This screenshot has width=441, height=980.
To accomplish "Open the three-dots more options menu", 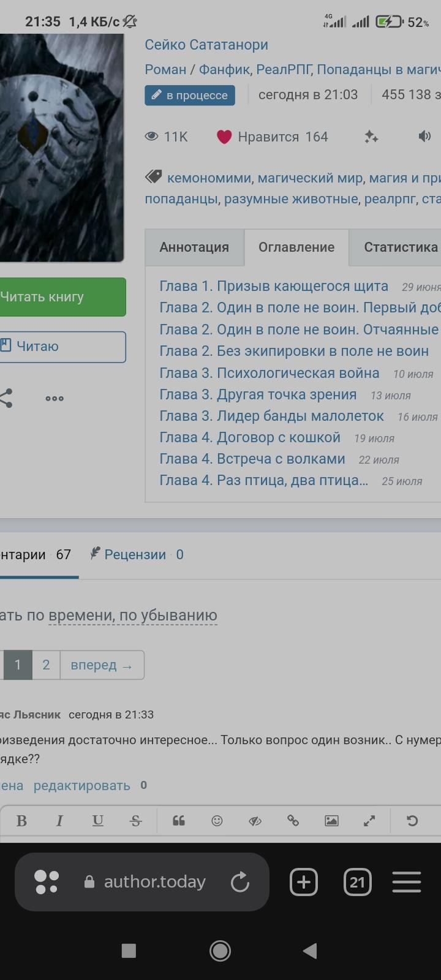I will click(55, 399).
